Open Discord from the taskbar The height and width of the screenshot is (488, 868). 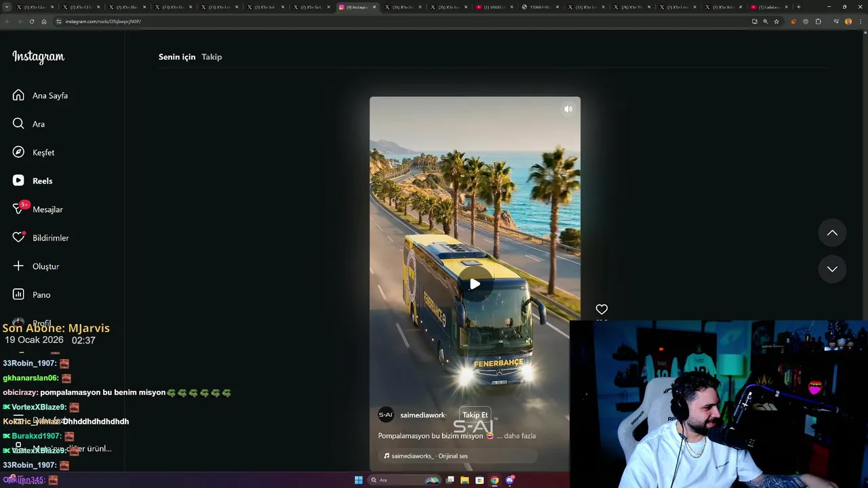pyautogui.click(x=510, y=480)
